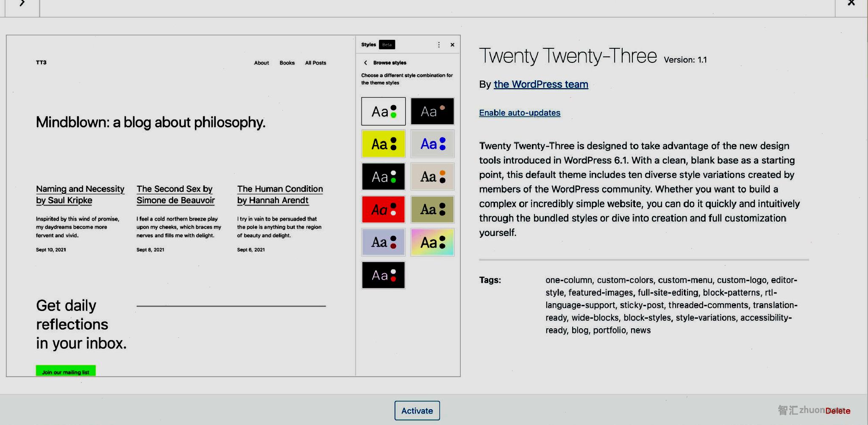Click Books in the previewed site menu
The image size is (868, 425).
point(287,63)
